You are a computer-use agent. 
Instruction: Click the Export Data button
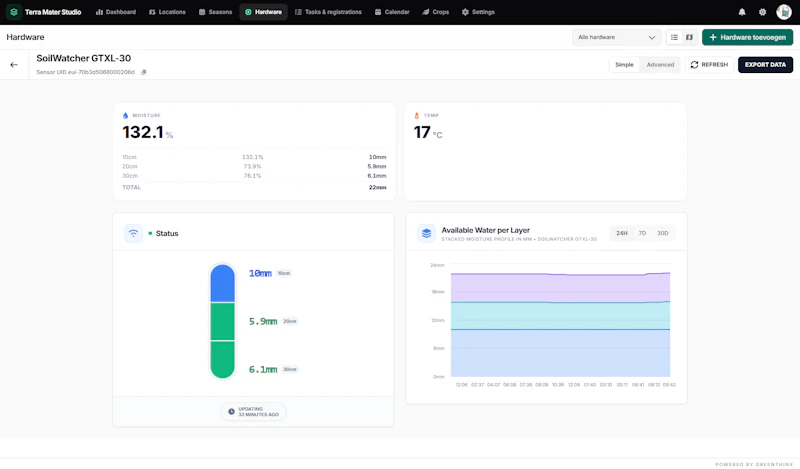click(x=765, y=65)
